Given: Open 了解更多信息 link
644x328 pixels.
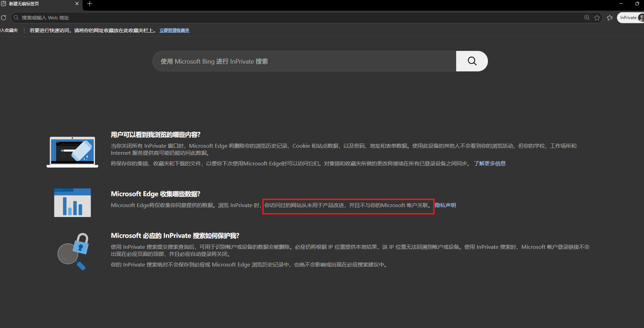Looking at the screenshot, I should pos(490,163).
